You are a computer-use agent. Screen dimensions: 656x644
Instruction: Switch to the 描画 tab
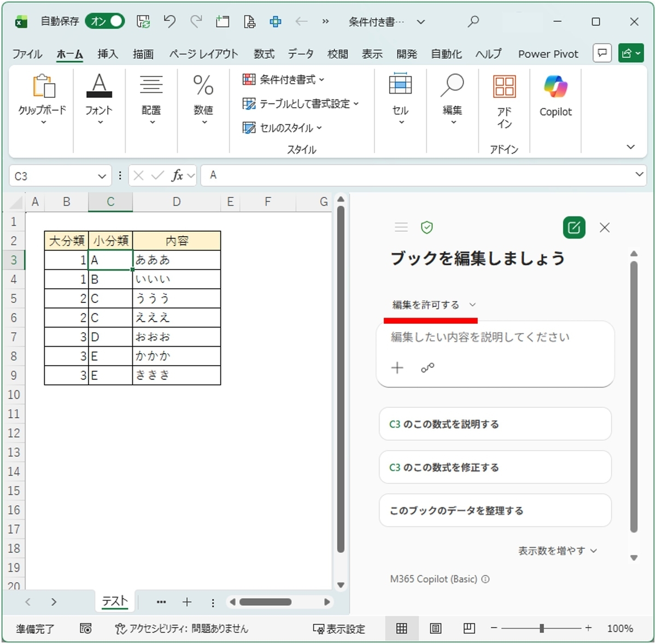tap(143, 54)
